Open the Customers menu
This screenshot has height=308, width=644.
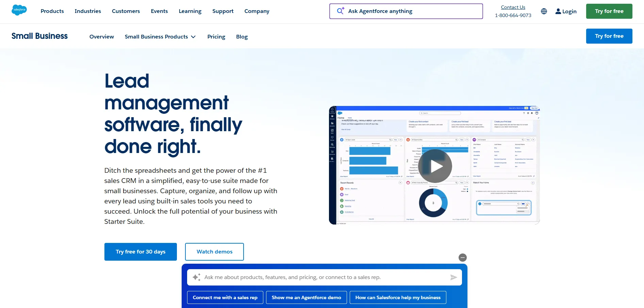click(126, 11)
